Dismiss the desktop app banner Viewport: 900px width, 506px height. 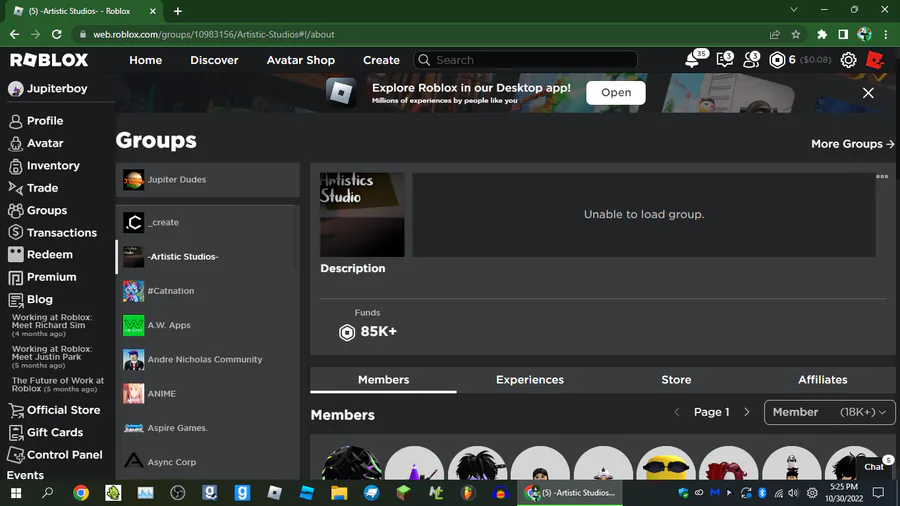coord(868,93)
